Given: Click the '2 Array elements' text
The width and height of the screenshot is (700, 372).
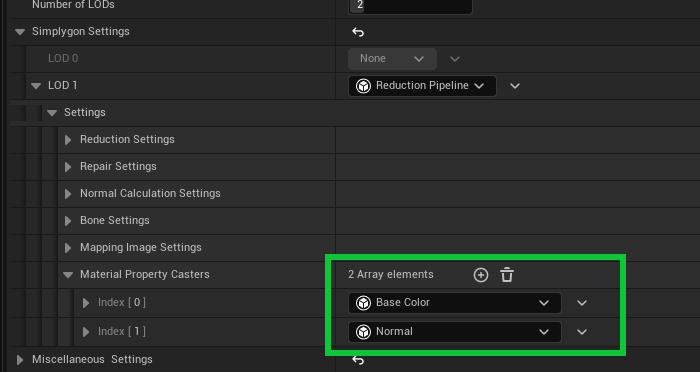Looking at the screenshot, I should 391,274.
